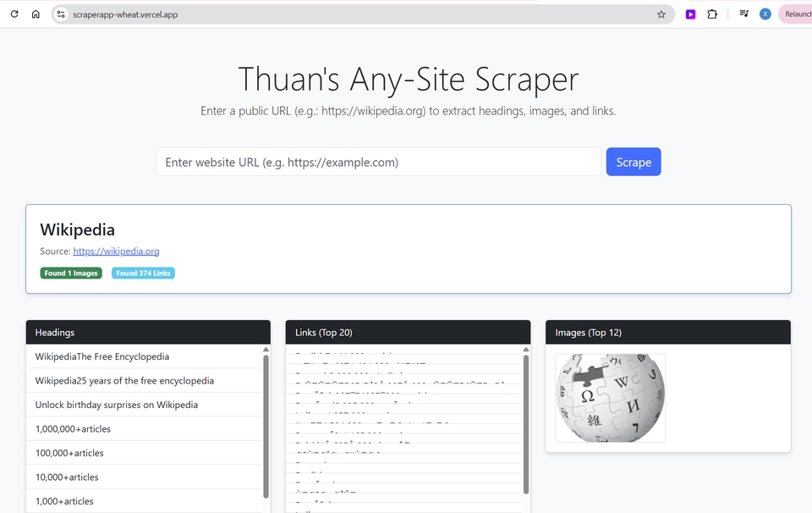This screenshot has height=513, width=812.
Task: Click the Links list scrollbar thumb
Action: pos(526,424)
